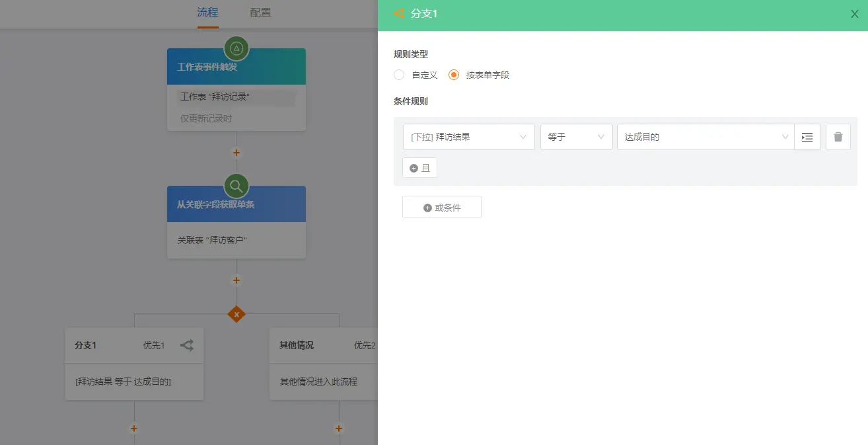Add a step below the 工作表事件触发 node
This screenshot has width=868, height=445.
coord(236,153)
